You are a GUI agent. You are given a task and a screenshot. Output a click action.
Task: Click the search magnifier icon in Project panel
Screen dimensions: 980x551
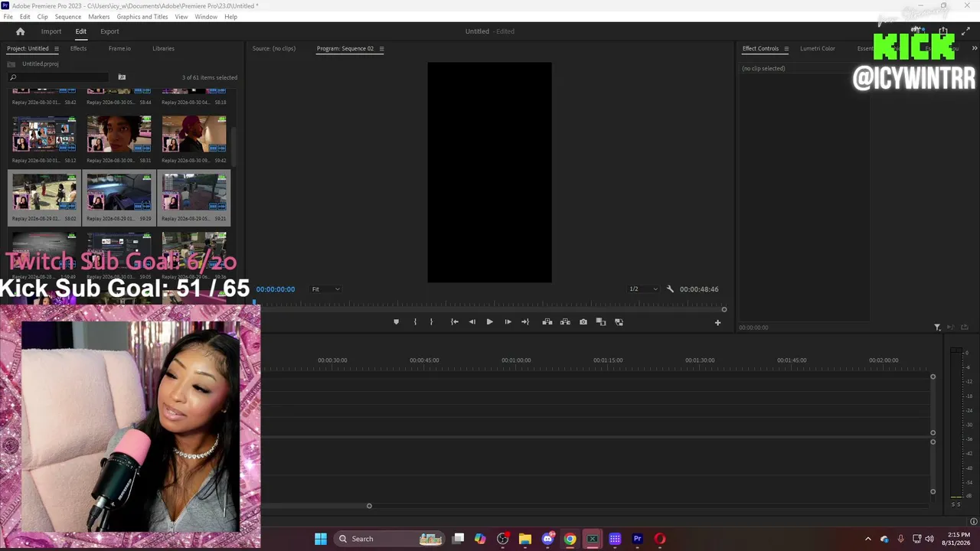13,77
